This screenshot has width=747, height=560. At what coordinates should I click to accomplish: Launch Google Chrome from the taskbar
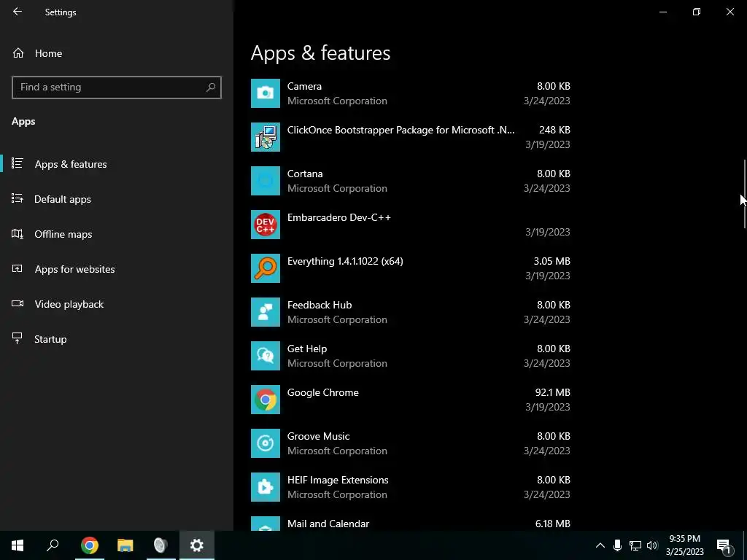(89, 545)
